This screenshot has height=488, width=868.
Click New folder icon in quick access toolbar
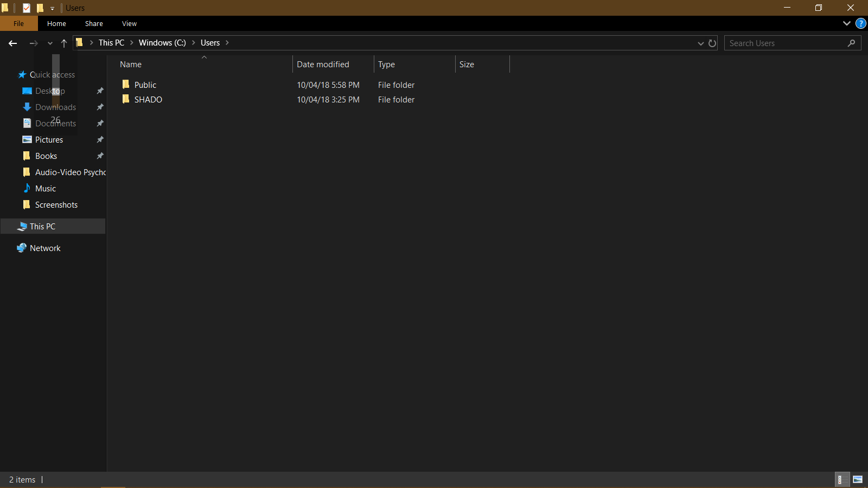click(40, 8)
